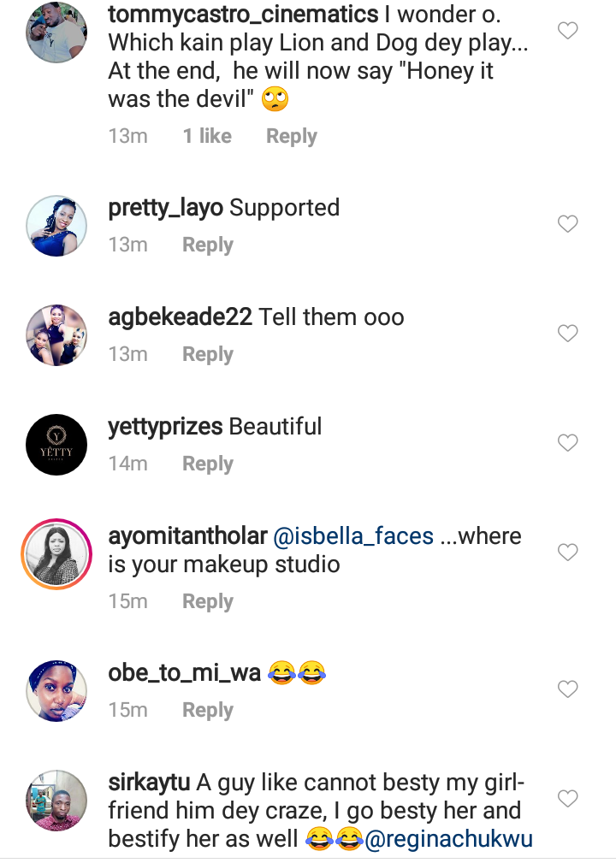Image resolution: width=616 pixels, height=863 pixels.
Task: Heart the yettyprizes 'Beautiful' comment
Action: (x=568, y=443)
